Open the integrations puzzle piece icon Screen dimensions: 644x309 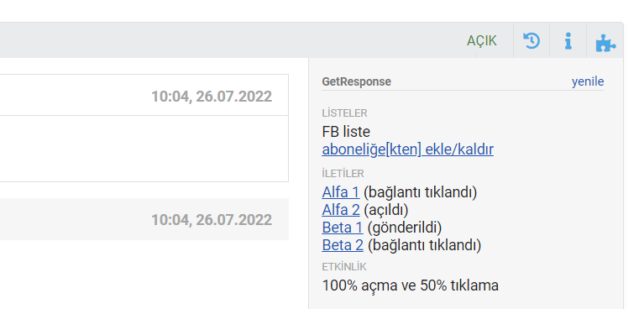(605, 43)
